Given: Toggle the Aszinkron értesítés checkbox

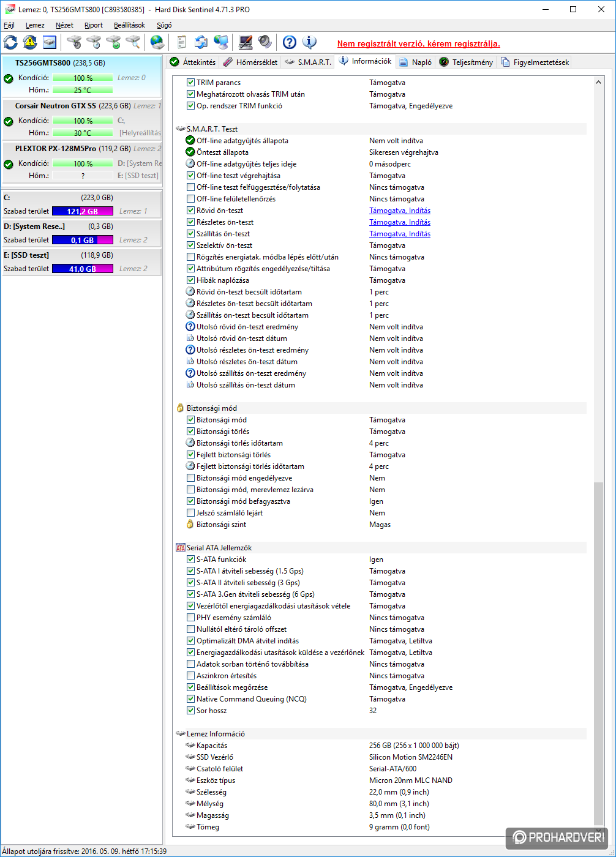Looking at the screenshot, I should pyautogui.click(x=190, y=676).
